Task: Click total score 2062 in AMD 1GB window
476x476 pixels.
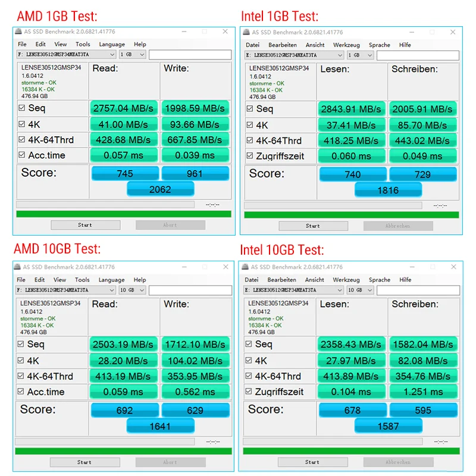Action: point(160,189)
